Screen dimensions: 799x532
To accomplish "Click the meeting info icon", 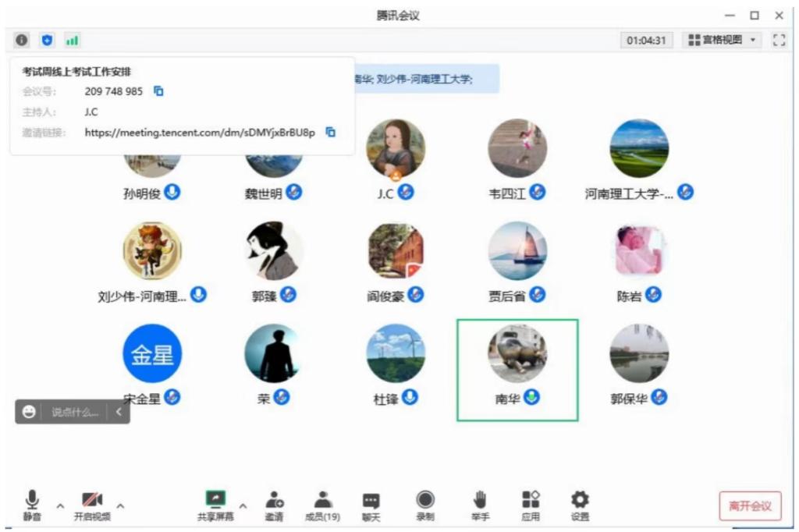I will click(22, 40).
